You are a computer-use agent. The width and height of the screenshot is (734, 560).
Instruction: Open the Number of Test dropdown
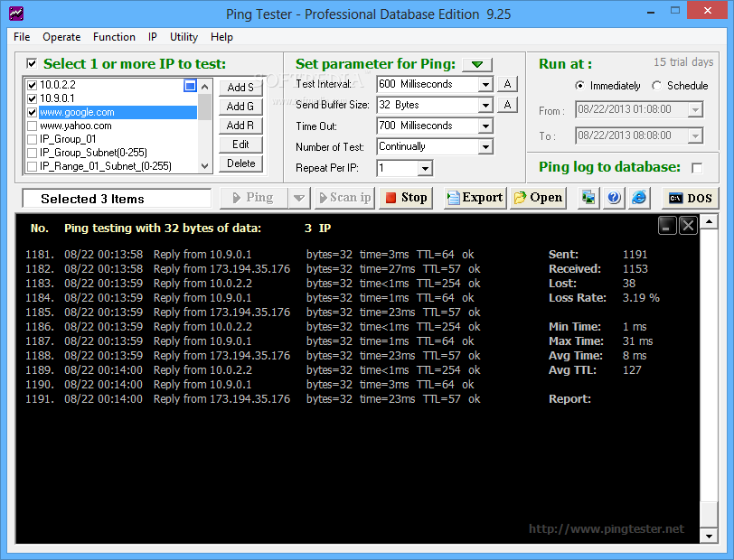(485, 147)
